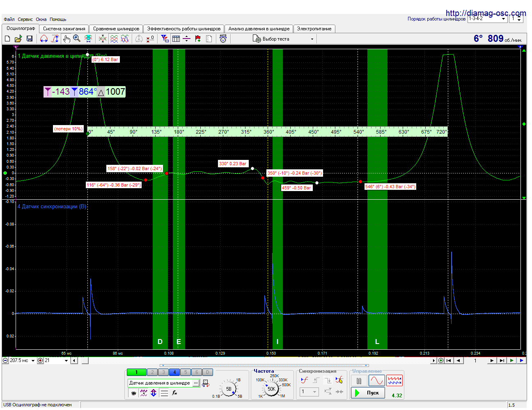
Task: Open Эффективность работы цилиндров tab
Action: (x=184, y=29)
